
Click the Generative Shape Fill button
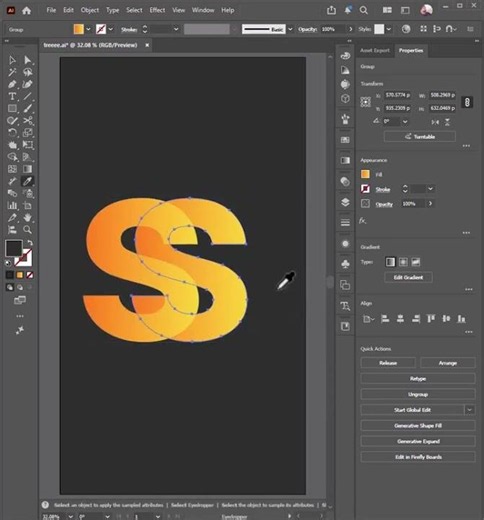418,426
